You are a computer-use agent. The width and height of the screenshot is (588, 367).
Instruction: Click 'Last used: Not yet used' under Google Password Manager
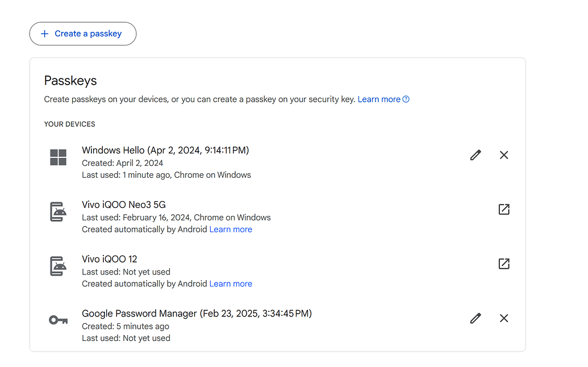point(126,338)
